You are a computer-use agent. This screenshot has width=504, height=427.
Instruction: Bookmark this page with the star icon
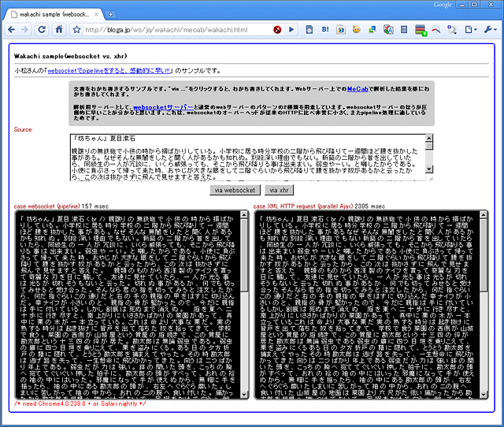(x=76, y=30)
